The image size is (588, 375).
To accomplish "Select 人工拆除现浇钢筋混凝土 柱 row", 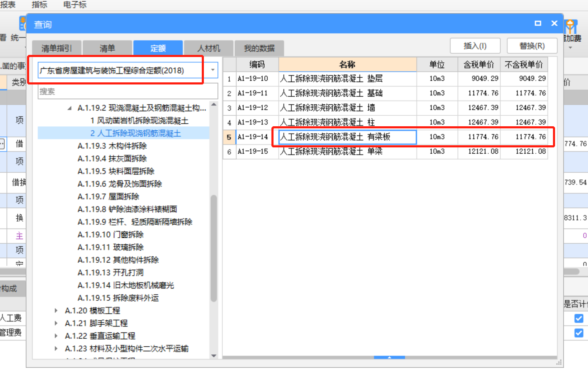I will [x=385, y=122].
